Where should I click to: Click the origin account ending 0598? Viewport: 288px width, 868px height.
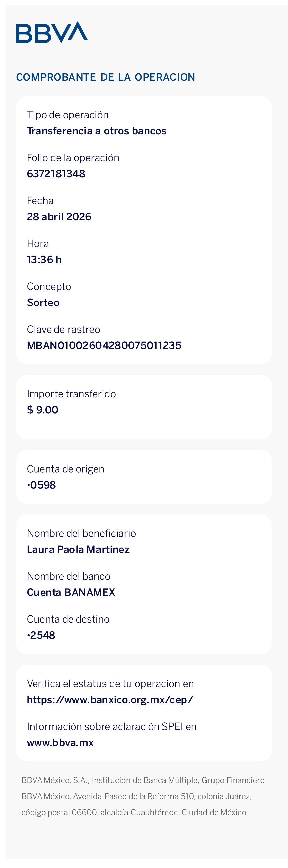[x=41, y=485]
